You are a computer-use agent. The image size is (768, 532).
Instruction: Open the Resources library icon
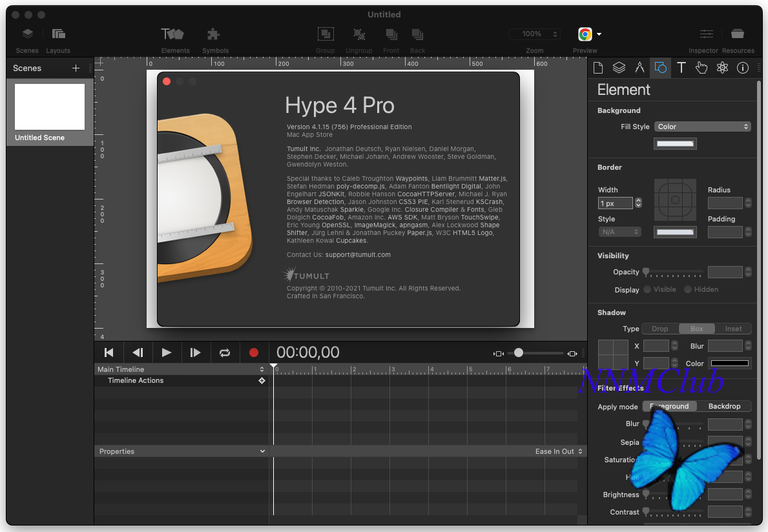pos(738,35)
